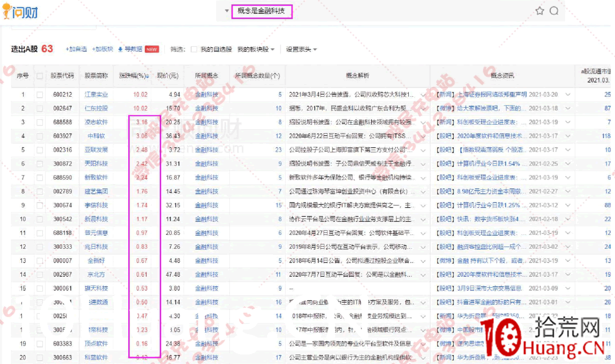Open stock link 中科软

[x=96, y=136]
